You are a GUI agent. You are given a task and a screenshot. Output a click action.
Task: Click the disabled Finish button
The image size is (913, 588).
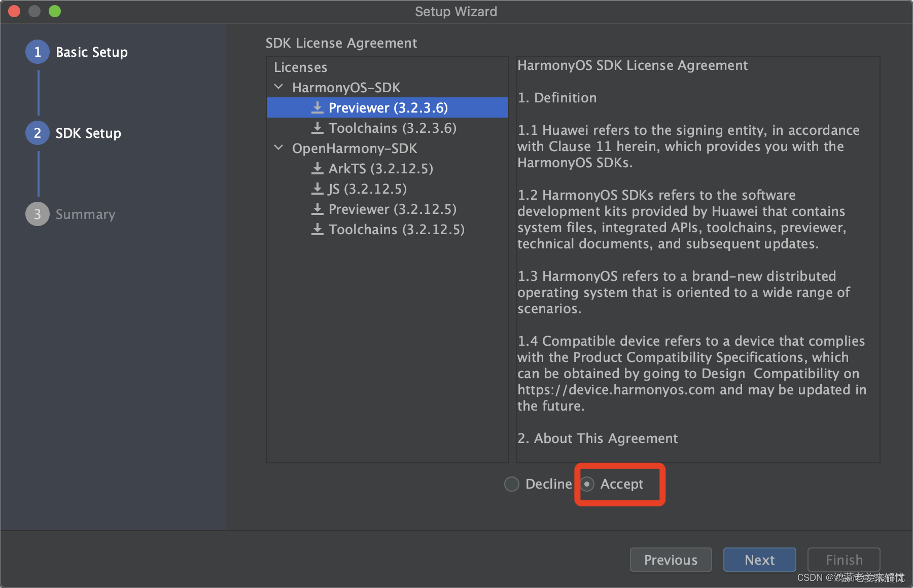point(844,560)
